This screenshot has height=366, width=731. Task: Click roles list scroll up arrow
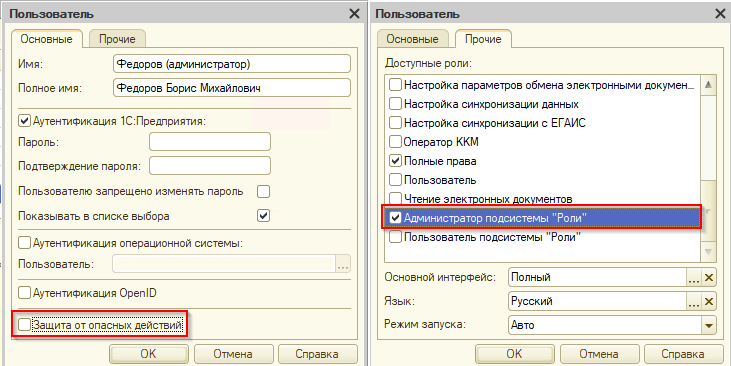709,85
